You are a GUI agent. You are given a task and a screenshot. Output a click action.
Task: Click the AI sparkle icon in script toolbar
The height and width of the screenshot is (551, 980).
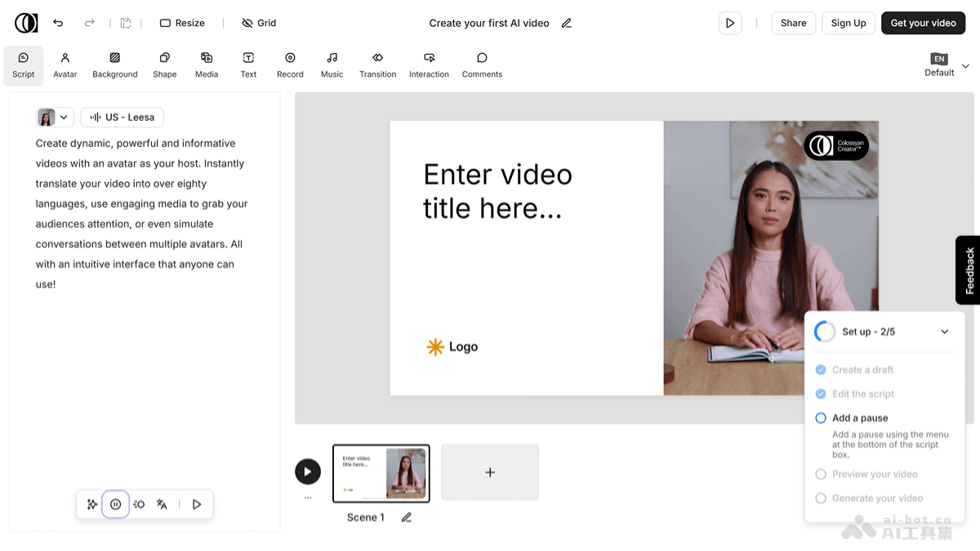[x=92, y=504]
